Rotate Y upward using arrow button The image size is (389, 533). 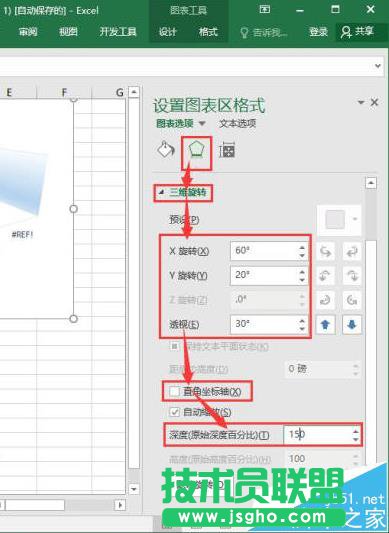(x=325, y=276)
